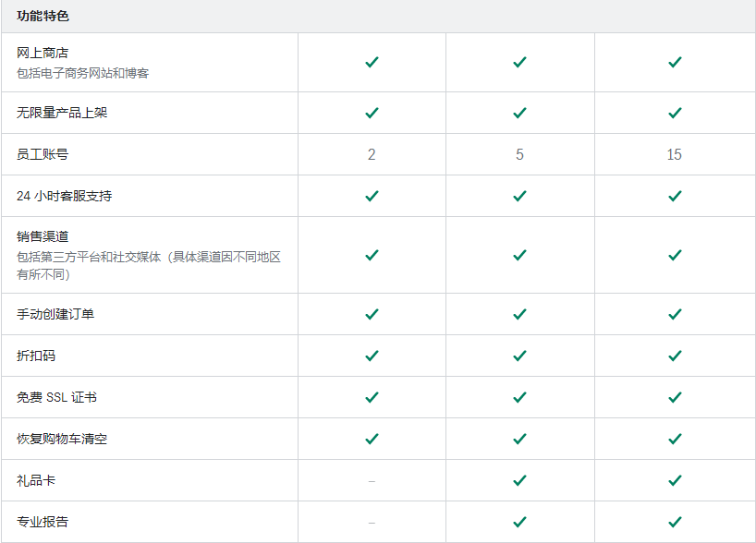This screenshot has height=543, width=756.
Task: Click the 专业报告 checkmark in the middle column
Action: tap(521, 522)
